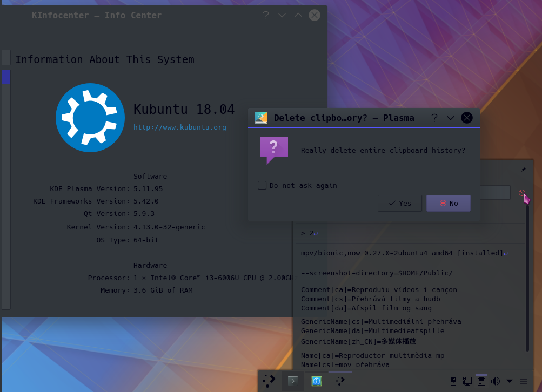Switch to the KInfocenter taskbar entry
This screenshot has height=392, width=542.
(317, 381)
